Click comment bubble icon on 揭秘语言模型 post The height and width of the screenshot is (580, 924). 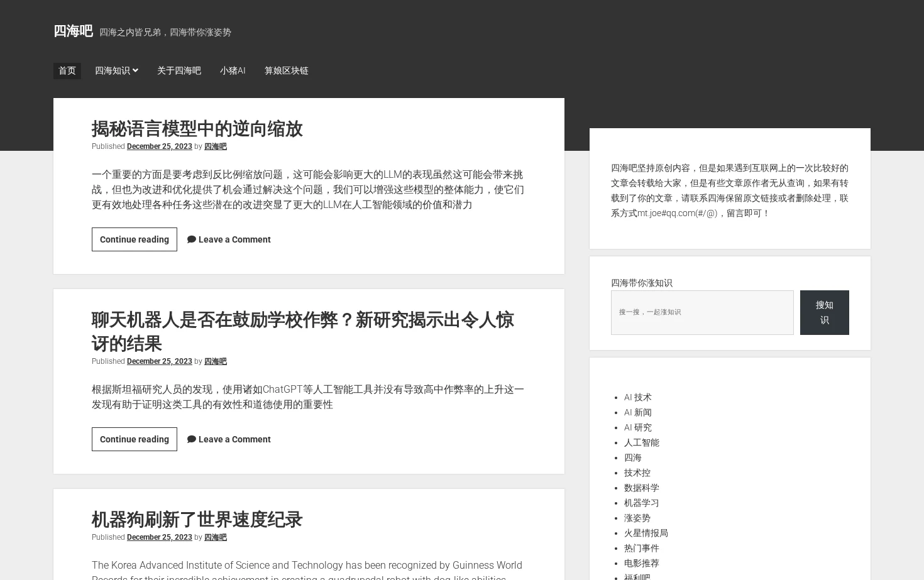pyautogui.click(x=192, y=239)
